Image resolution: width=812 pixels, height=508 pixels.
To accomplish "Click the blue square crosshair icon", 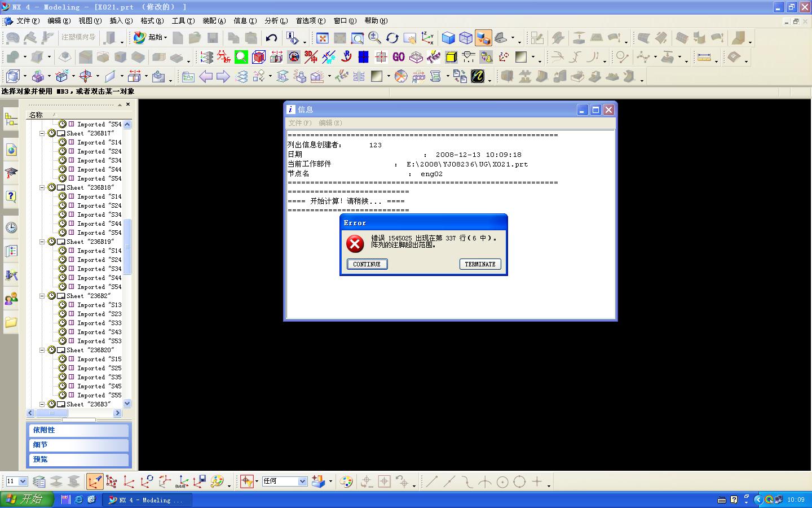I will (363, 57).
